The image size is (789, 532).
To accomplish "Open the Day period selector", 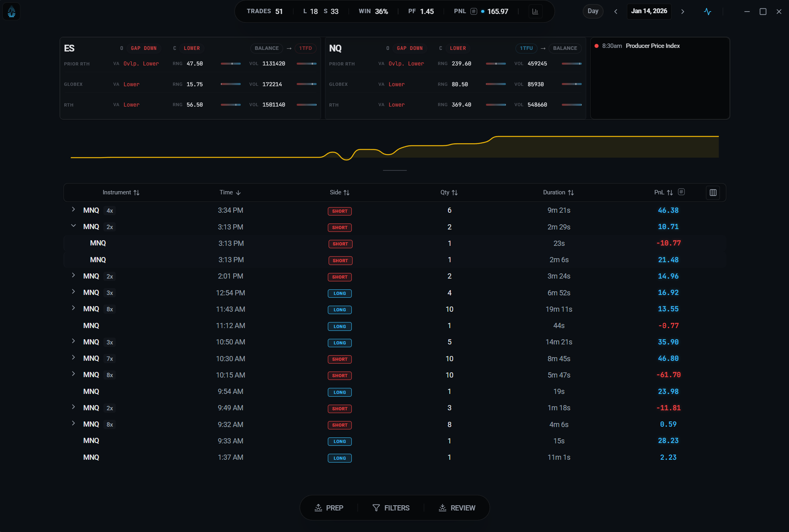I will pos(593,11).
